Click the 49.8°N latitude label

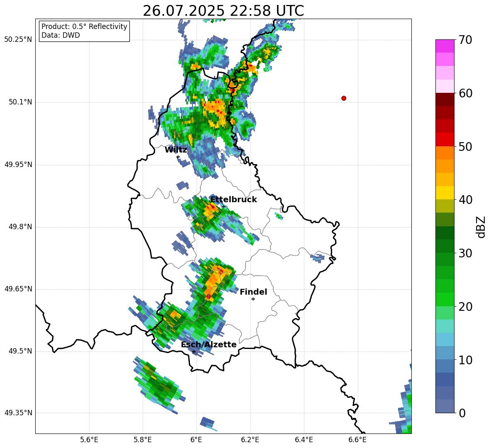click(x=20, y=227)
